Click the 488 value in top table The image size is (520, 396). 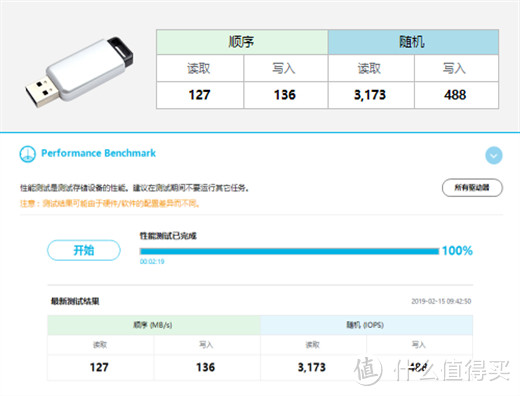pyautogui.click(x=455, y=95)
